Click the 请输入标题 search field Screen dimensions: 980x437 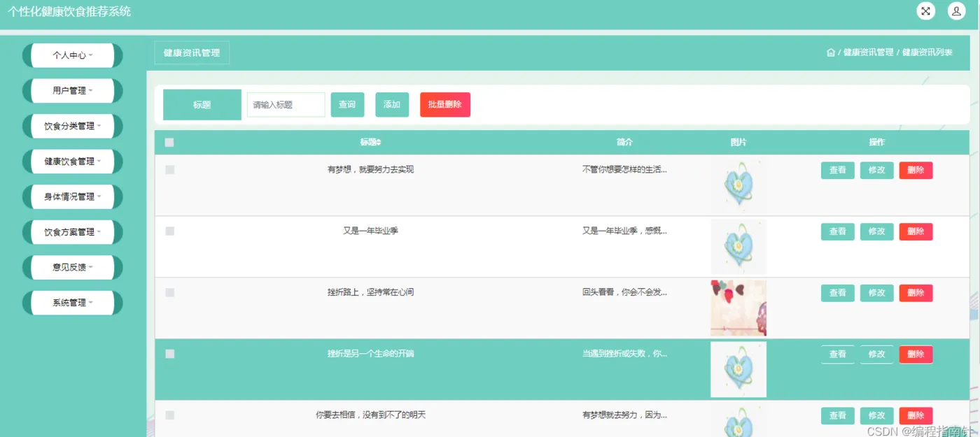[286, 105]
